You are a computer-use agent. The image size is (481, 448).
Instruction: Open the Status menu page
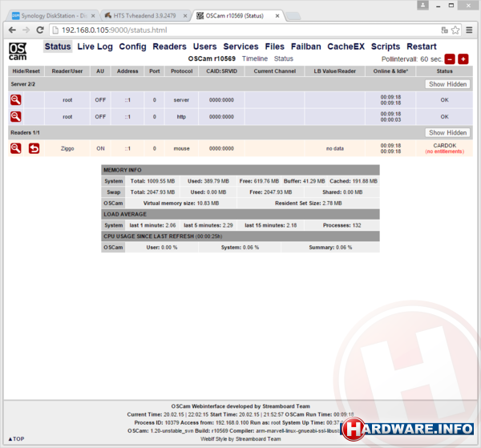(x=58, y=46)
